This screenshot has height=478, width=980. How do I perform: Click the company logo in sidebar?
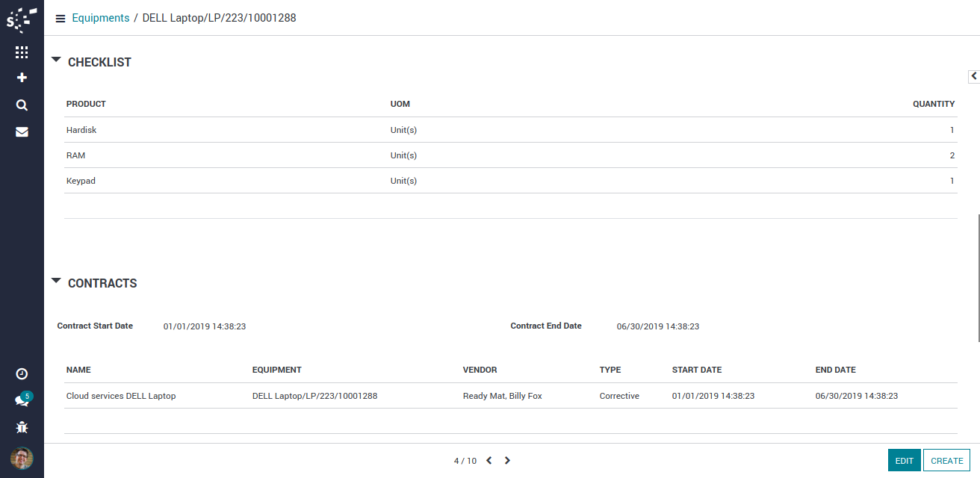click(22, 19)
